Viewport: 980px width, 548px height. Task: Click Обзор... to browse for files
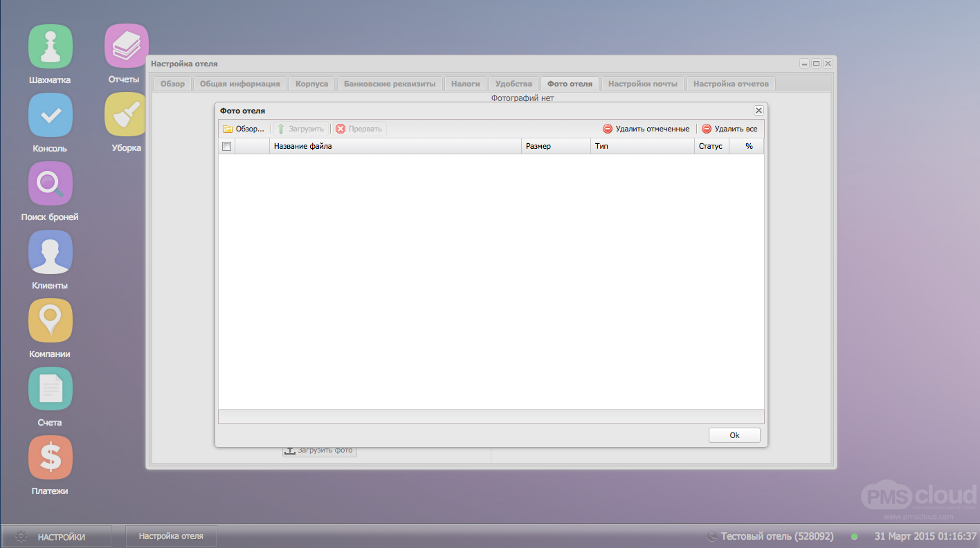(244, 129)
